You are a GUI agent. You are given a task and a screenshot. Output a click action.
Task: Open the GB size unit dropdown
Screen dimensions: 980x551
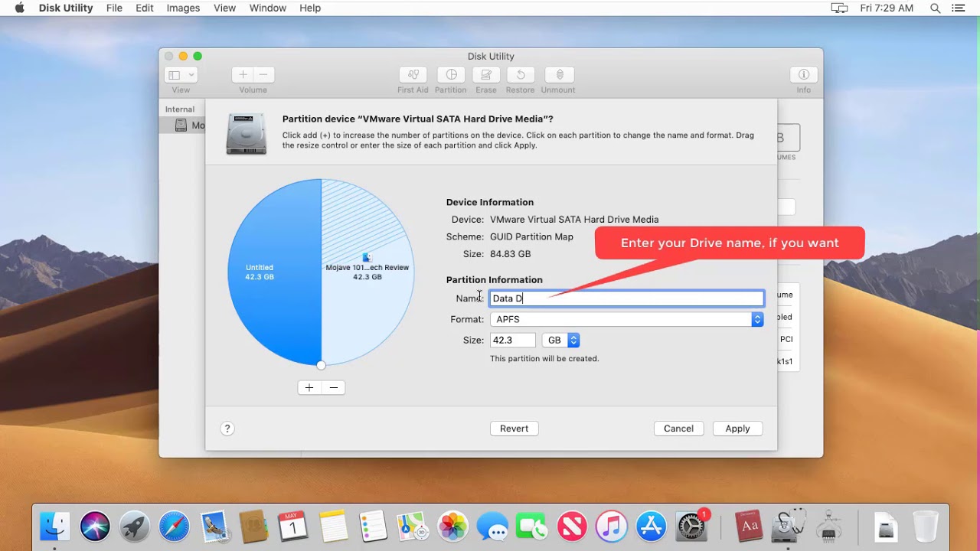[x=560, y=340]
